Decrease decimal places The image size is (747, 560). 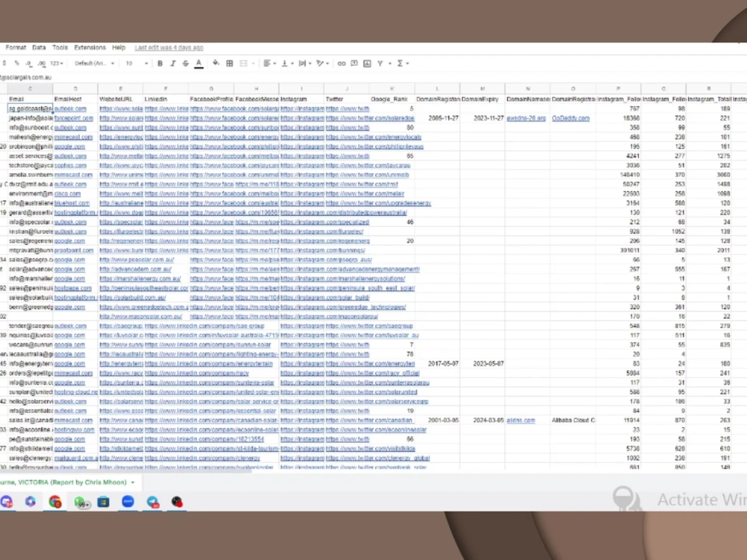pos(29,63)
